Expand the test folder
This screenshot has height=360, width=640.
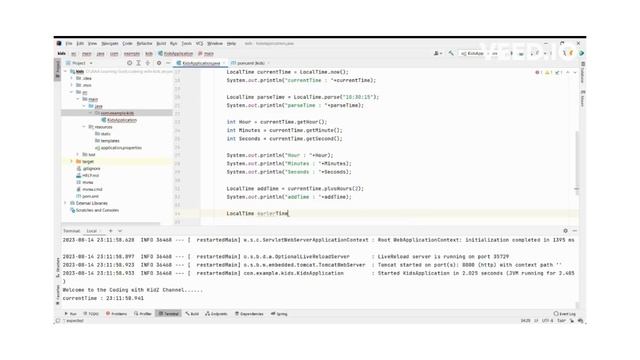tap(78, 155)
